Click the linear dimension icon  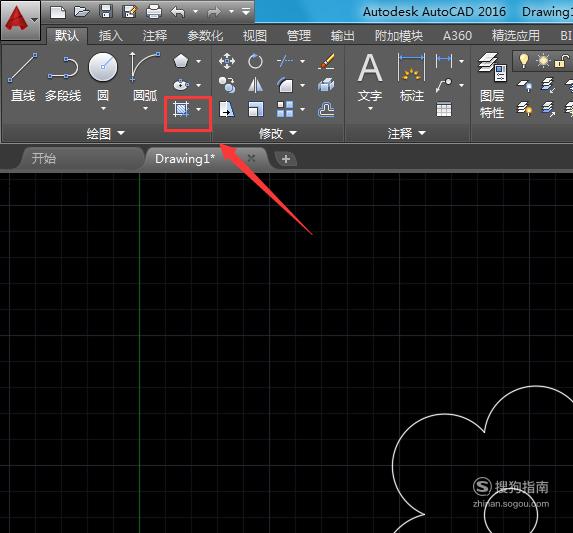pyautogui.click(x=444, y=61)
